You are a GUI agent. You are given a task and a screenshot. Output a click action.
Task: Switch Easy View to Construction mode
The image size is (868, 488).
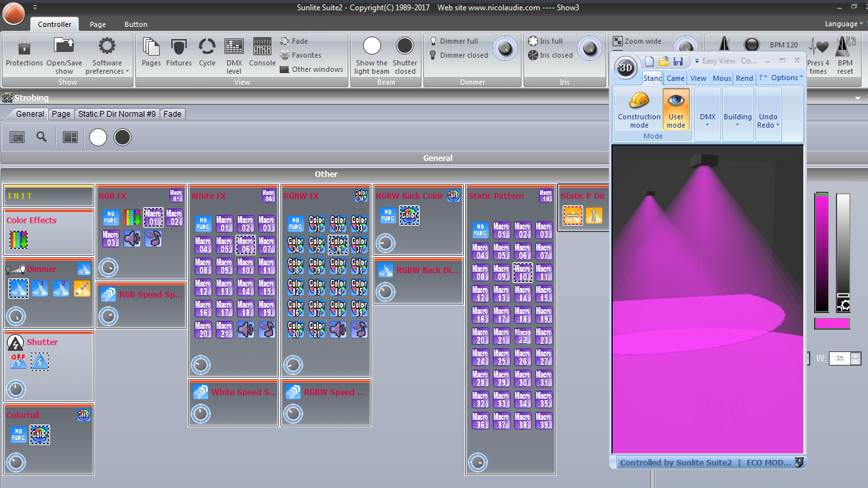coord(639,110)
